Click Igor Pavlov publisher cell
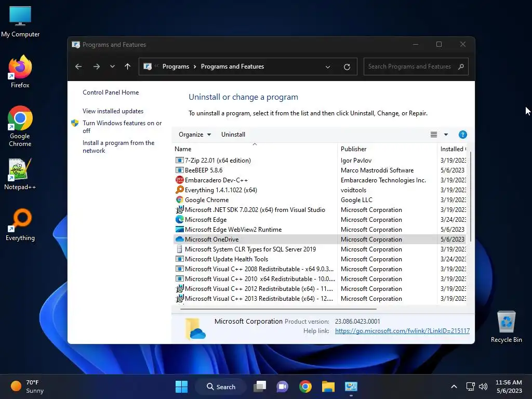This screenshot has height=399, width=532. [x=356, y=161]
